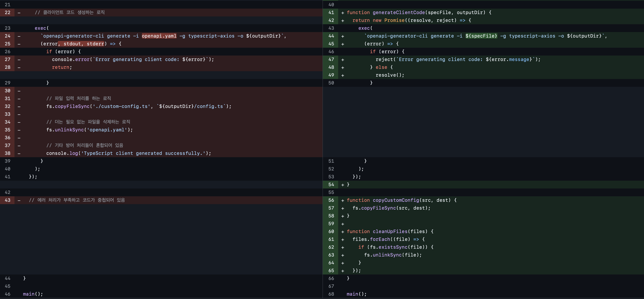Click the comment '// 에러 처리가 부족하고 코드가 중첩되어 있음'
644x299 pixels.
point(77,200)
